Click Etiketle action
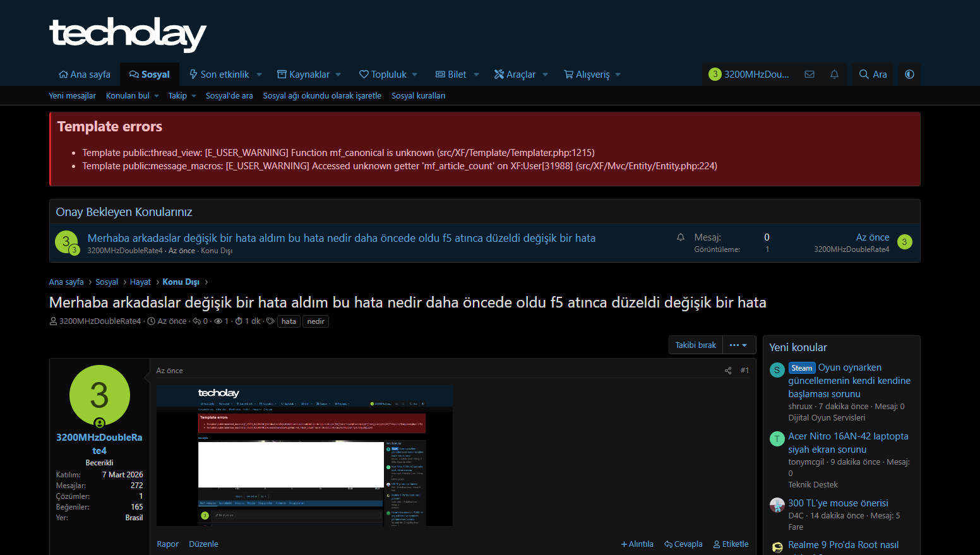980x555 pixels. click(x=731, y=544)
